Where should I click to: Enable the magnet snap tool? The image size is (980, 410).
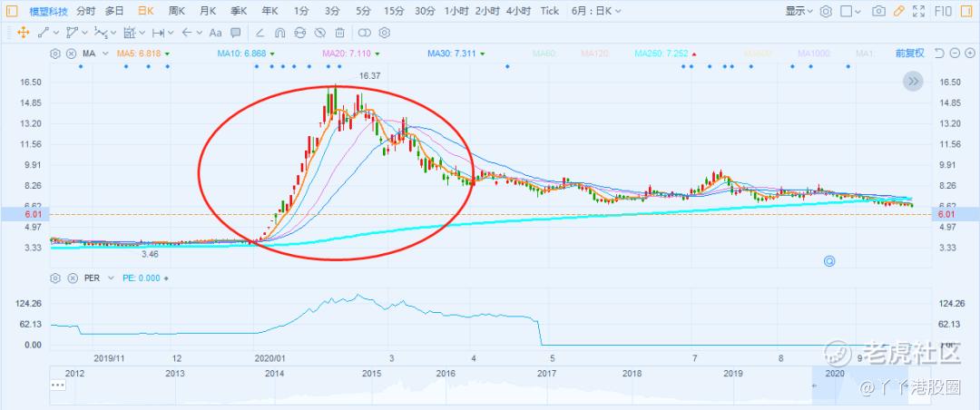coord(280,33)
